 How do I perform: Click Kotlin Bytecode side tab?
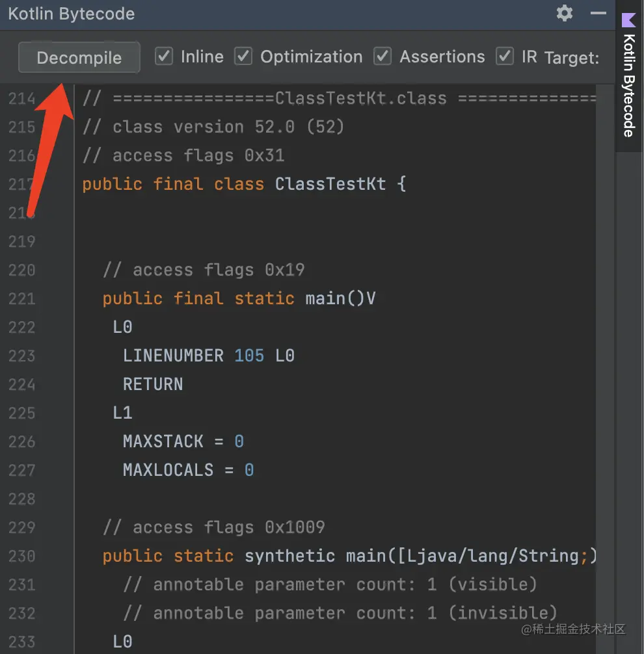(x=629, y=77)
